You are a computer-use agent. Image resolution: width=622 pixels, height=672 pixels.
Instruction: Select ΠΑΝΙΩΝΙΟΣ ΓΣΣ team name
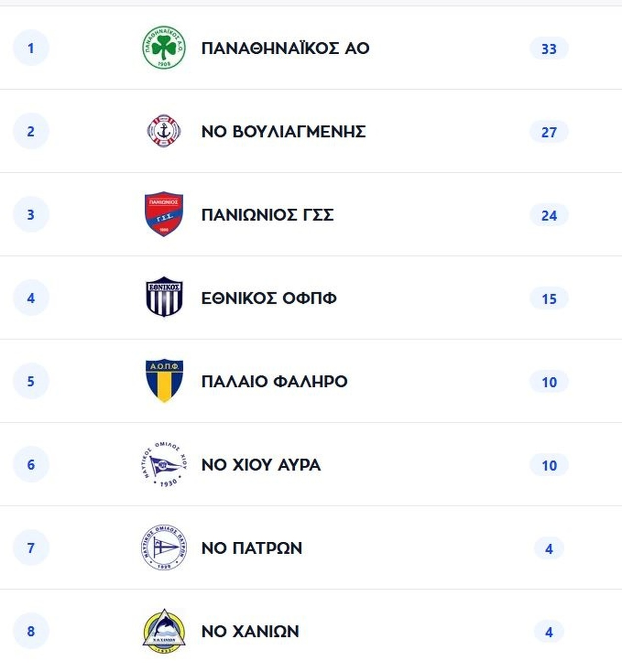[x=267, y=215]
